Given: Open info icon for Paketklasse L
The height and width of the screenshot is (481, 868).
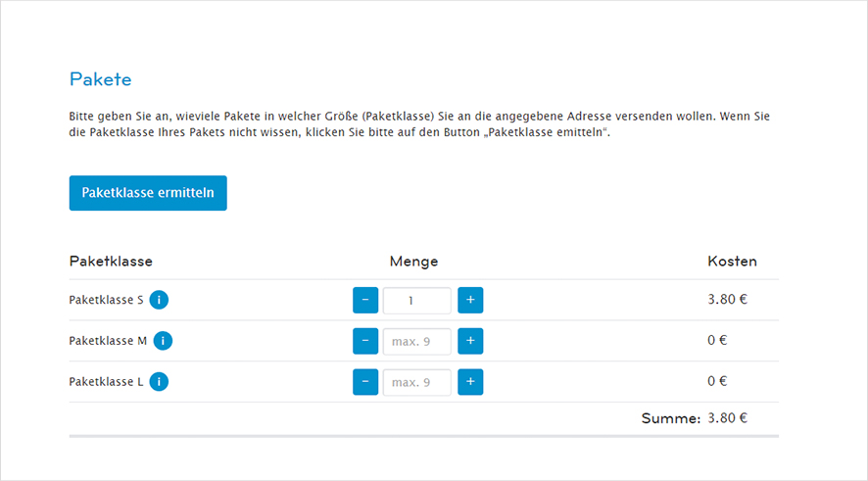Looking at the screenshot, I should pyautogui.click(x=159, y=382).
